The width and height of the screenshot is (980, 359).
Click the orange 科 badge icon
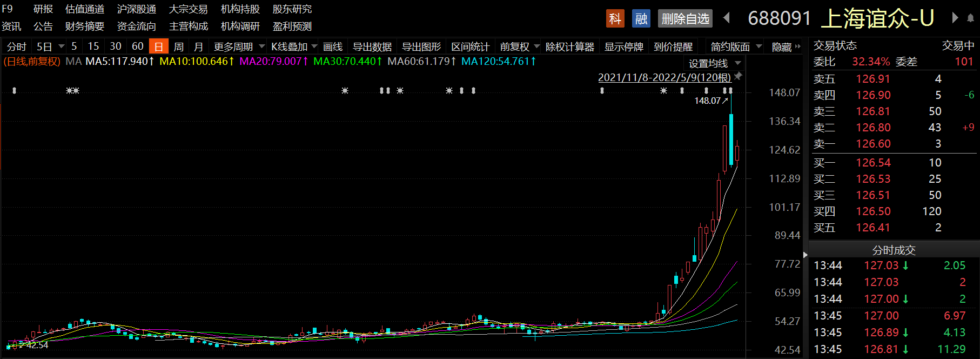click(x=615, y=19)
